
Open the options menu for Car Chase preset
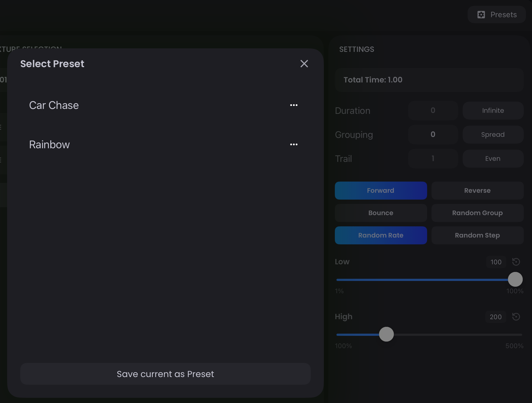[294, 105]
